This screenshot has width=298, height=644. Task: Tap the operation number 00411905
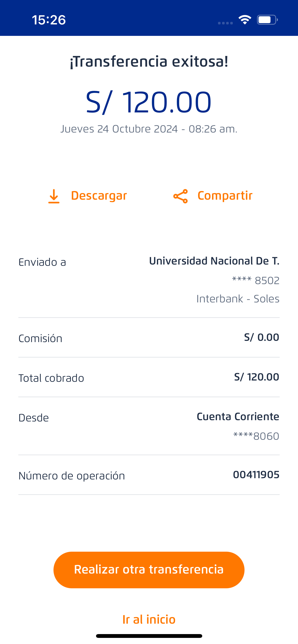(256, 475)
